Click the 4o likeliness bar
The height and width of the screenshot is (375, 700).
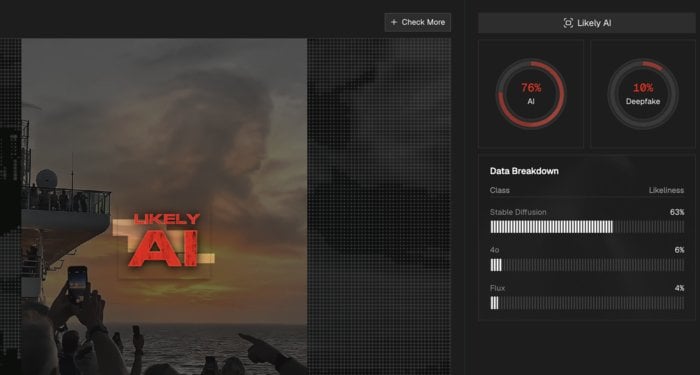click(587, 265)
